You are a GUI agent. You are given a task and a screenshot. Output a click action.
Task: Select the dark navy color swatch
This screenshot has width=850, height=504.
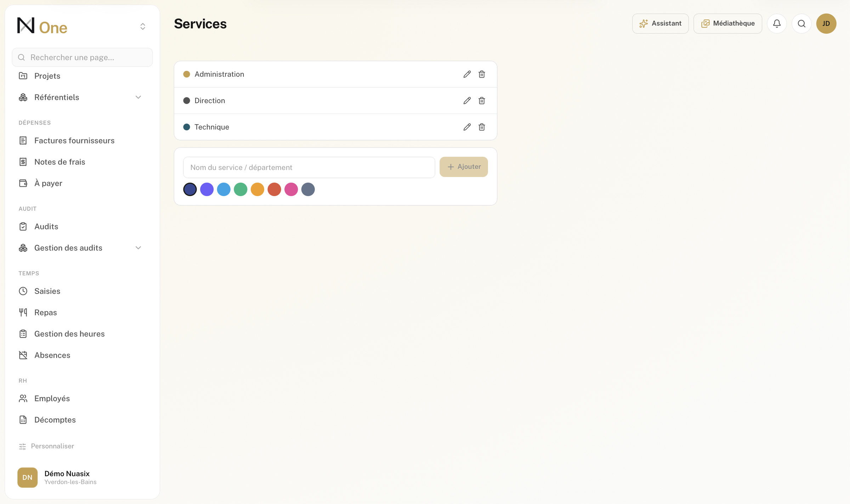point(190,189)
